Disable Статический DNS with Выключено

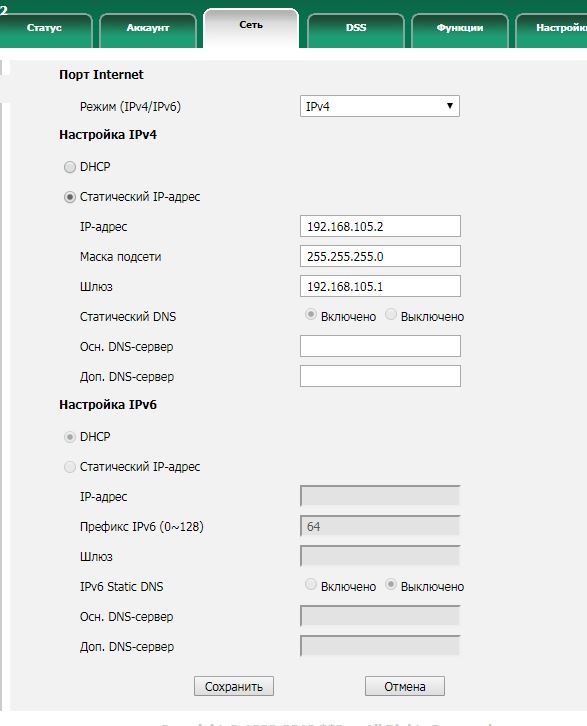click(391, 314)
